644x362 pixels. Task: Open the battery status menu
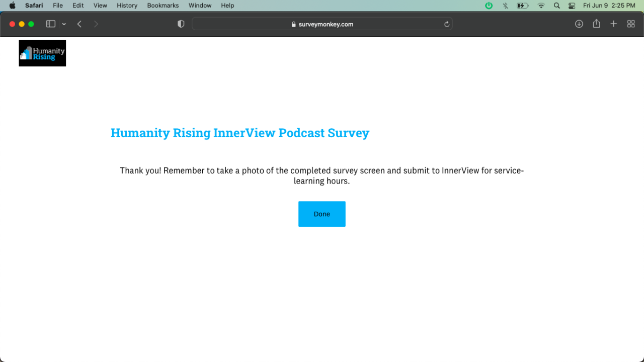point(523,6)
